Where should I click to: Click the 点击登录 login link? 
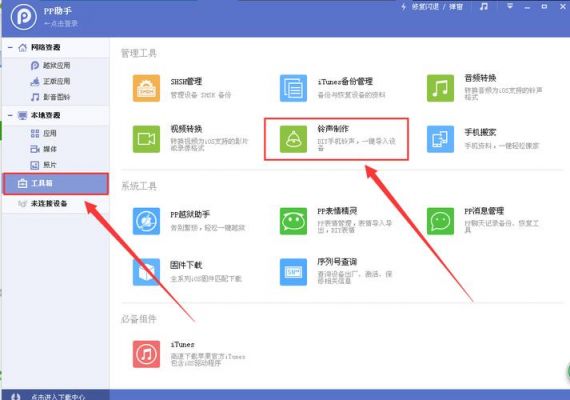[x=61, y=24]
